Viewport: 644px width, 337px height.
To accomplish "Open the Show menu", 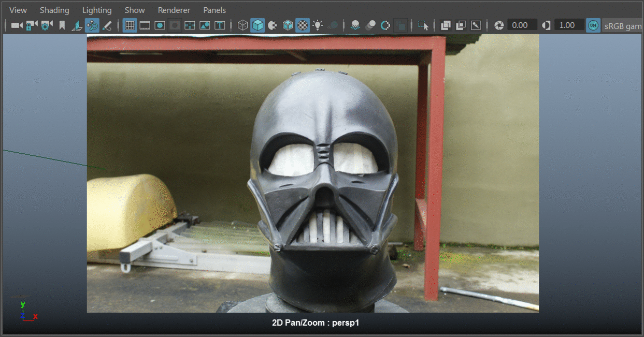I will pyautogui.click(x=135, y=10).
